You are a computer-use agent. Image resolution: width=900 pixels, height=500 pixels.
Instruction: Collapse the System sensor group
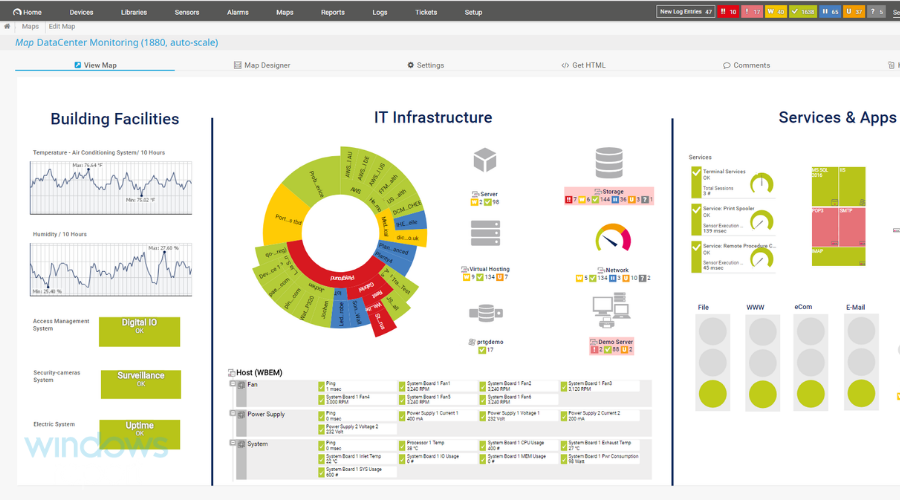(x=233, y=441)
